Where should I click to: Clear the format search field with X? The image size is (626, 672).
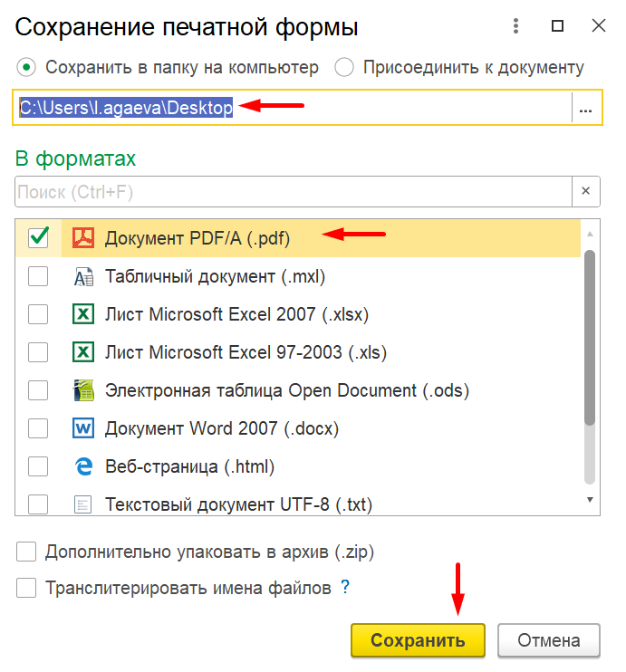click(586, 191)
